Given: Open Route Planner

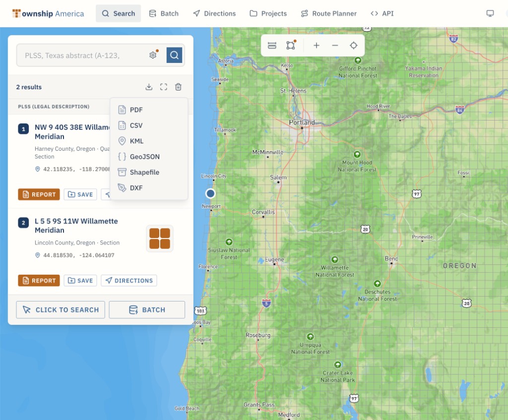Looking at the screenshot, I should [x=329, y=13].
